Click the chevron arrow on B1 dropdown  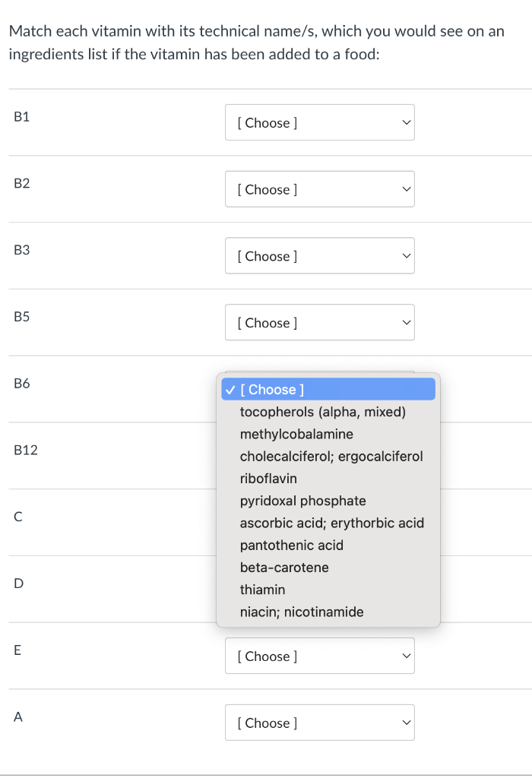pyautogui.click(x=406, y=122)
